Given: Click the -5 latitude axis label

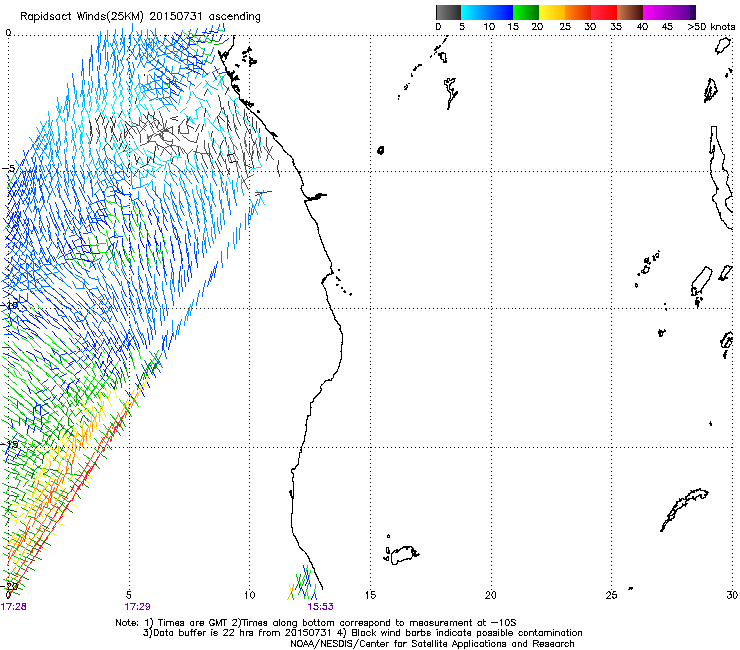Looking at the screenshot, I should (x=8, y=169).
